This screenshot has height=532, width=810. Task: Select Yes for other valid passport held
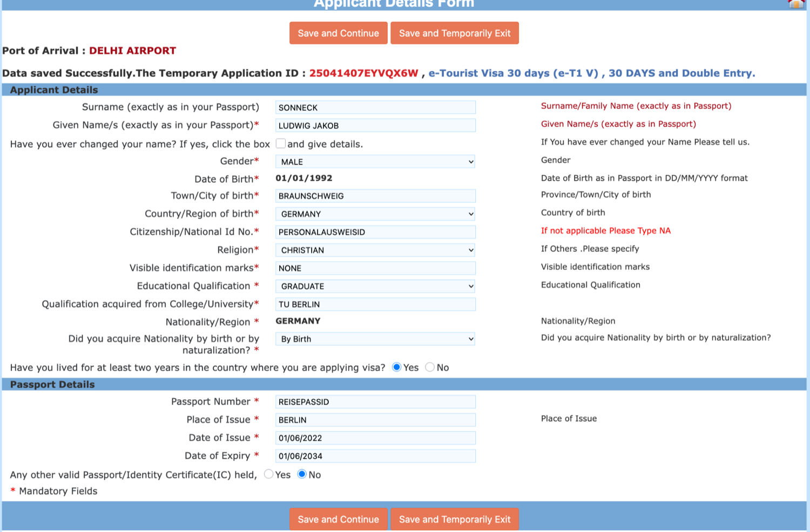(x=268, y=474)
